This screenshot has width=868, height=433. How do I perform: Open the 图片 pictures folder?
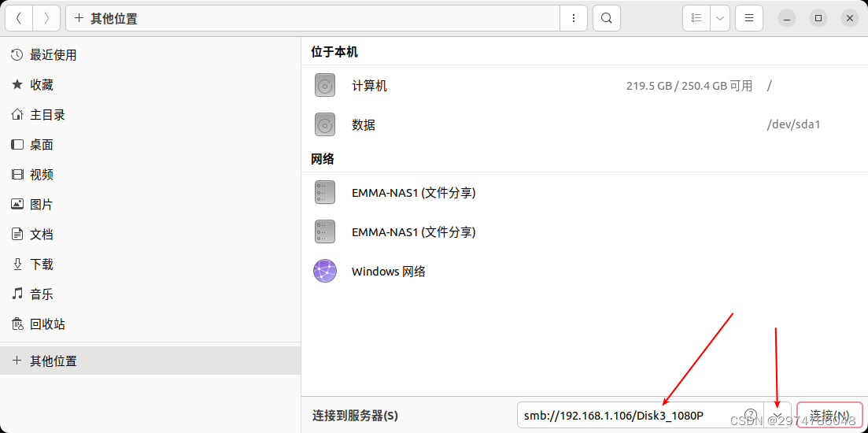[x=150, y=205]
